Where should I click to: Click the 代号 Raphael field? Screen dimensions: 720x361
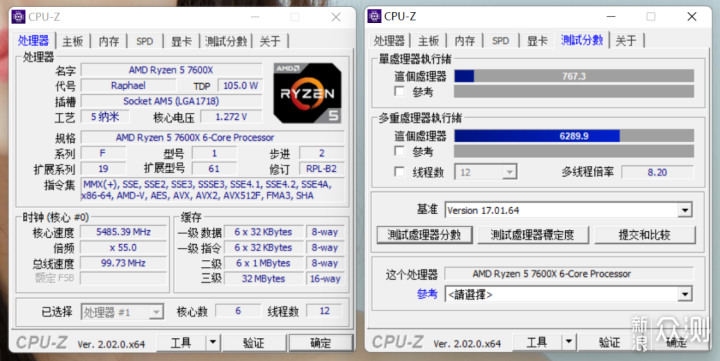[x=128, y=85]
